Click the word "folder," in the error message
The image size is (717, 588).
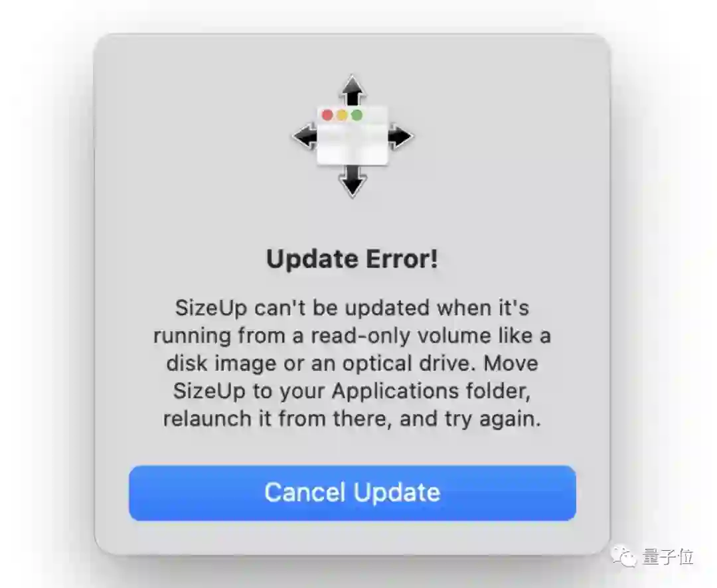click(499, 392)
